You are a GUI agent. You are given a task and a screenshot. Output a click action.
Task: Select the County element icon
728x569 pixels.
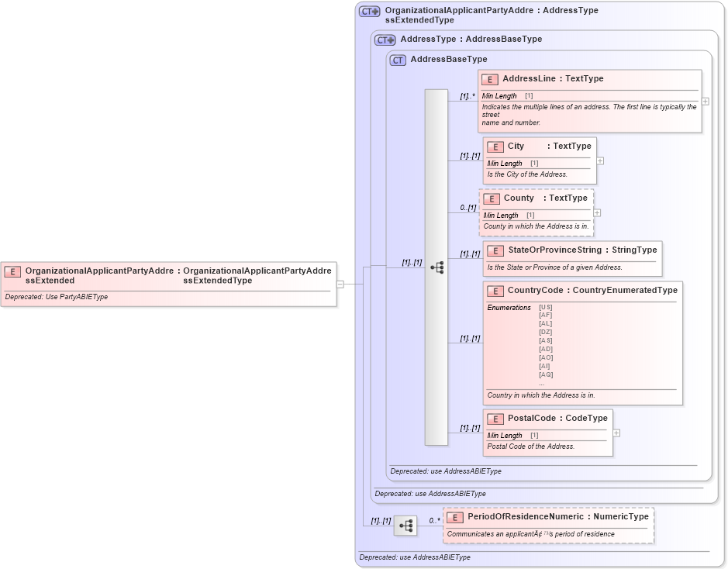[492, 198]
